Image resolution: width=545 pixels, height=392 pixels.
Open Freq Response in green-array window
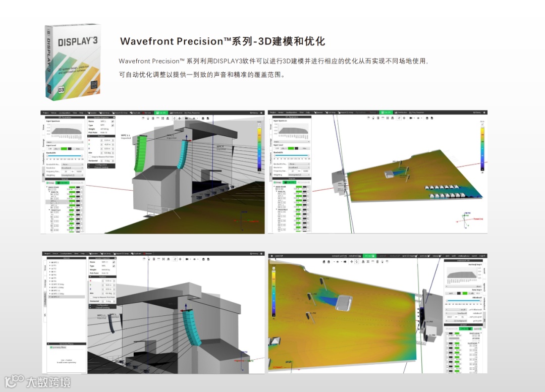coord(192,113)
